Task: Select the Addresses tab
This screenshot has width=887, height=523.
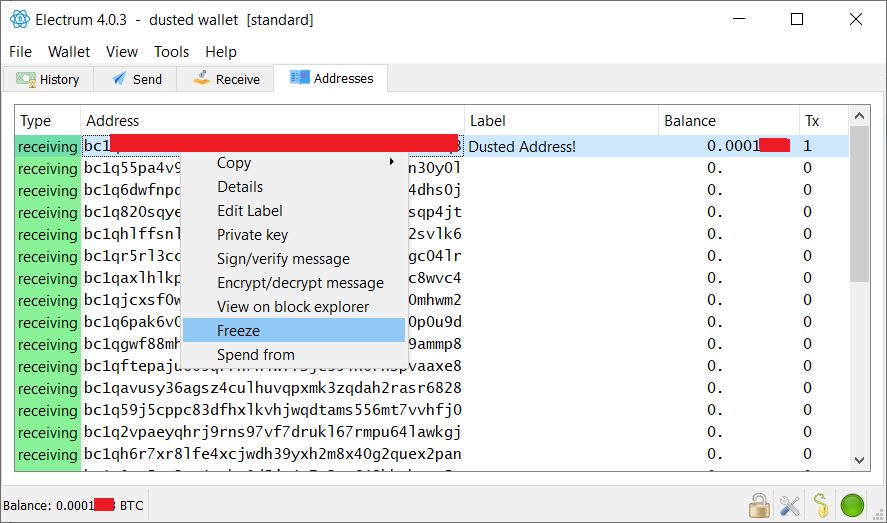Action: [x=331, y=78]
